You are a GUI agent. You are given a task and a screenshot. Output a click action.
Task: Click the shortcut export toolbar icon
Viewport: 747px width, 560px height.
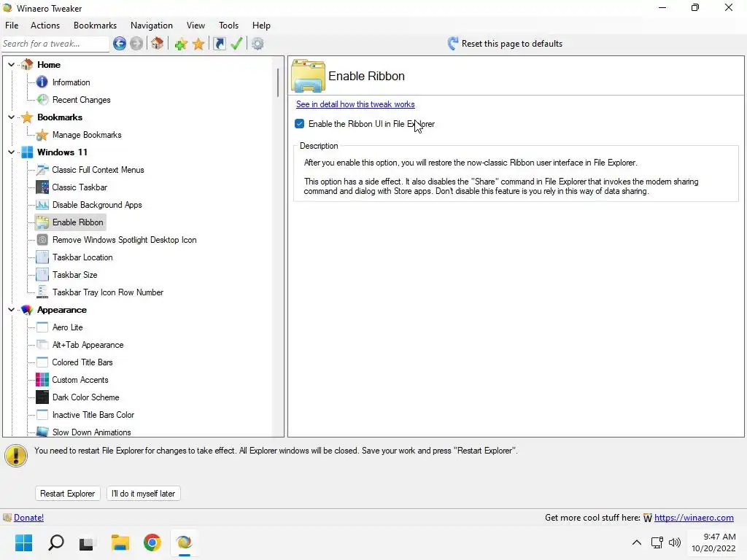tap(219, 44)
